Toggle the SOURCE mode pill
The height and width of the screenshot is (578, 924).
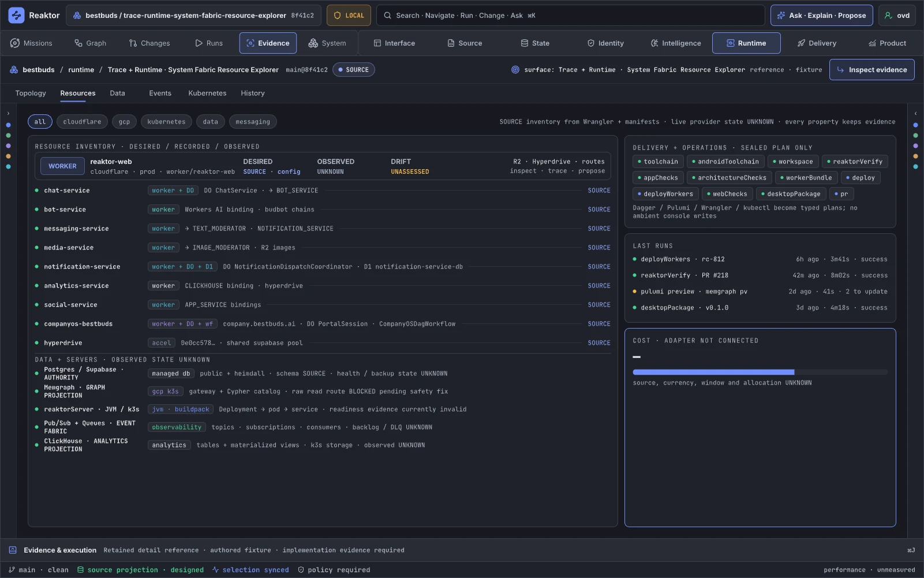pos(353,70)
